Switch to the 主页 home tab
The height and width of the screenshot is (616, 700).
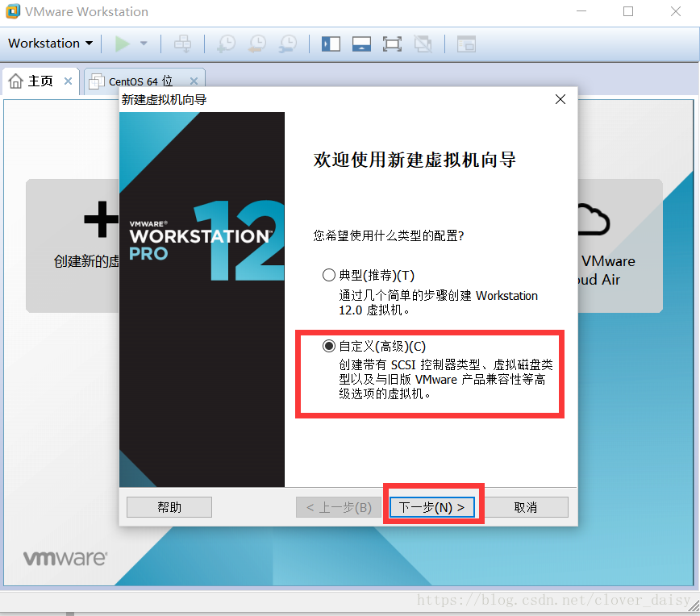point(40,81)
